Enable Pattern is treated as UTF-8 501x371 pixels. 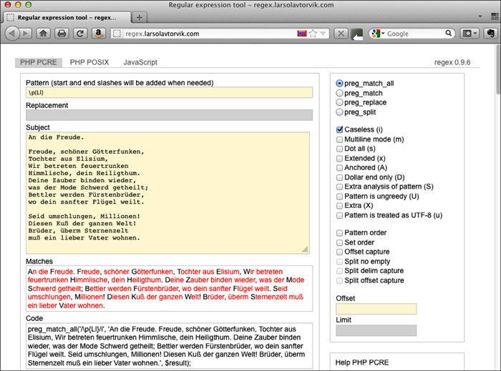(x=339, y=215)
